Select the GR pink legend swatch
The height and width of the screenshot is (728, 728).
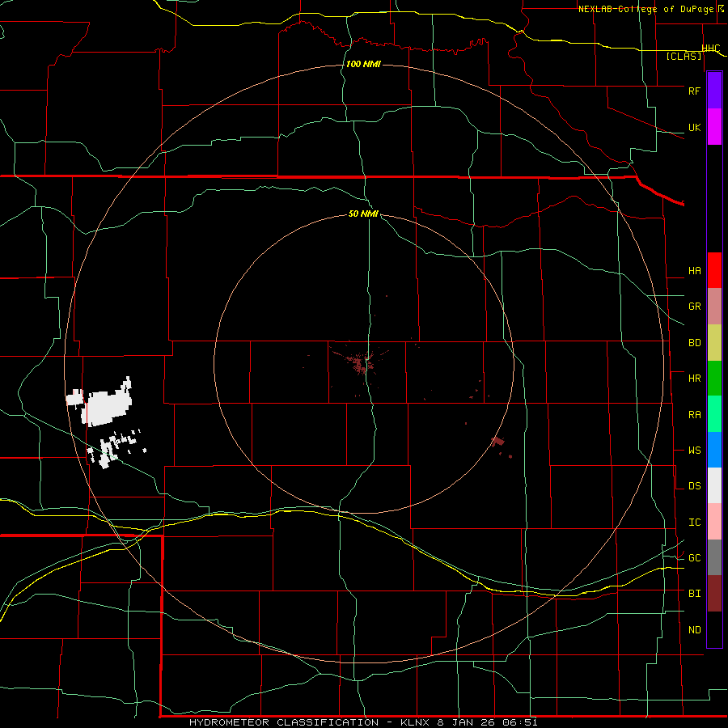714,307
